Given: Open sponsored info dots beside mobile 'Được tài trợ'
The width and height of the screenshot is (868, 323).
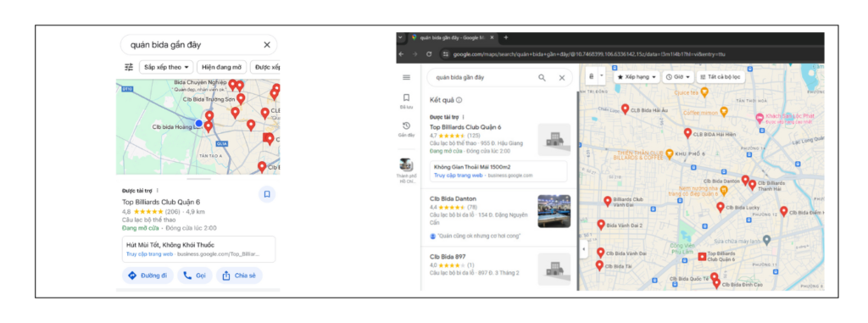Looking at the screenshot, I should (157, 191).
